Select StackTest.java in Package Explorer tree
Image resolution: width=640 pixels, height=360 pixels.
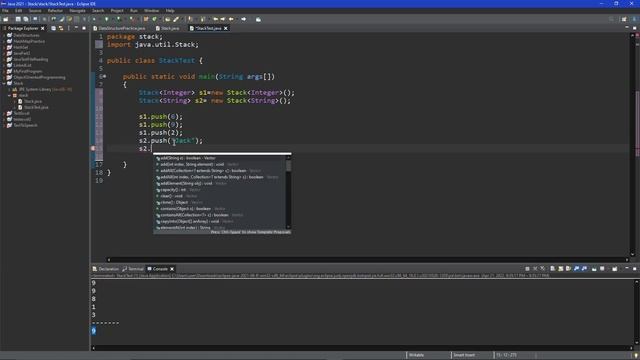coord(36,107)
